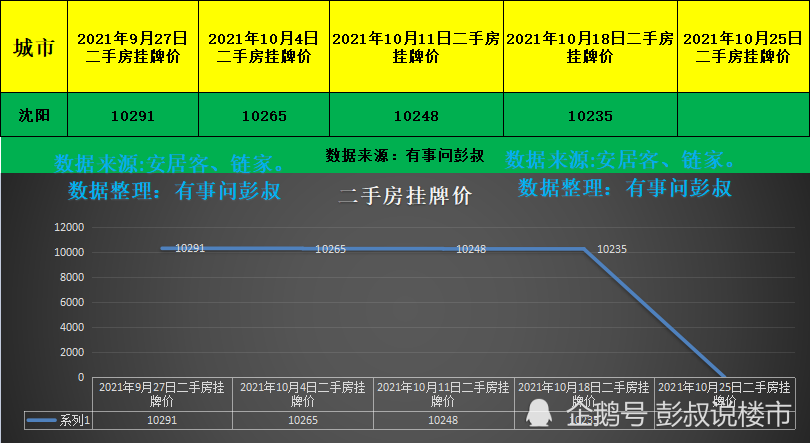Click the 12000 y-axis label
This screenshot has height=443, width=810.
pos(69,227)
